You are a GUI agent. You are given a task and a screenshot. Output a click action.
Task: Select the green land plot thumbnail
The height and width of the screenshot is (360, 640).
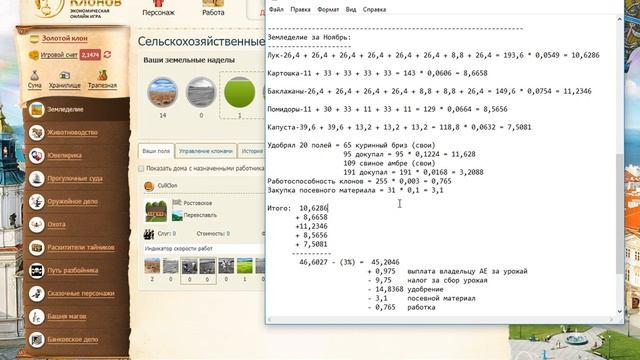tap(240, 92)
